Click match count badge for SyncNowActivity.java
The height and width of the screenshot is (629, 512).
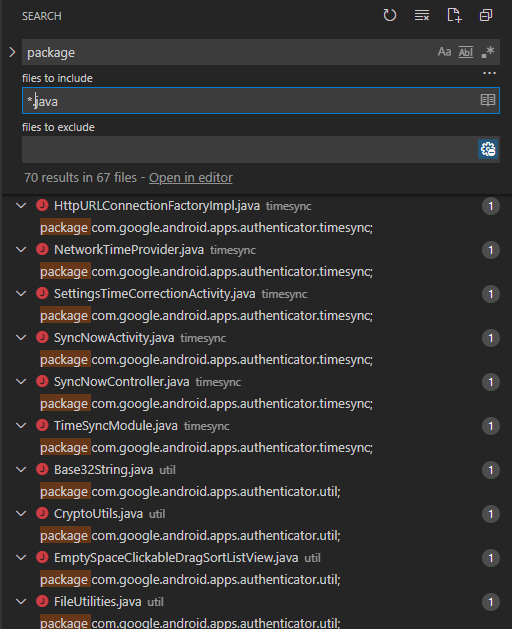[490, 338]
